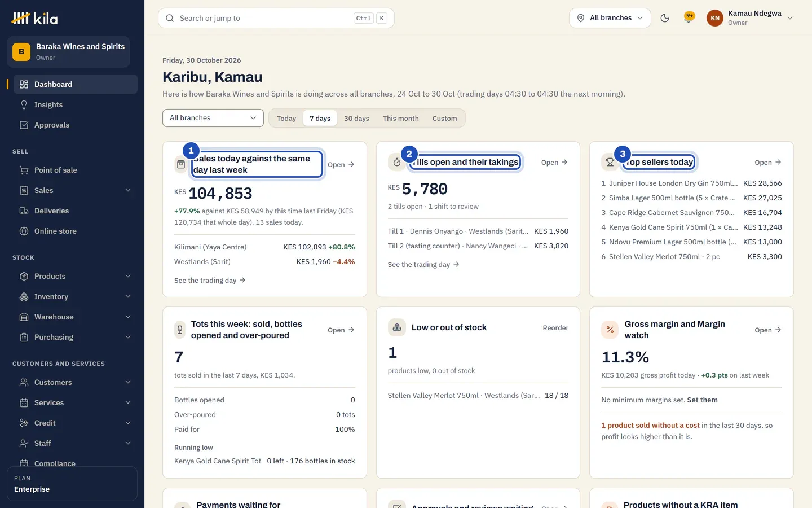
Task: Expand the Customers submenu chevron
Action: pyautogui.click(x=128, y=382)
